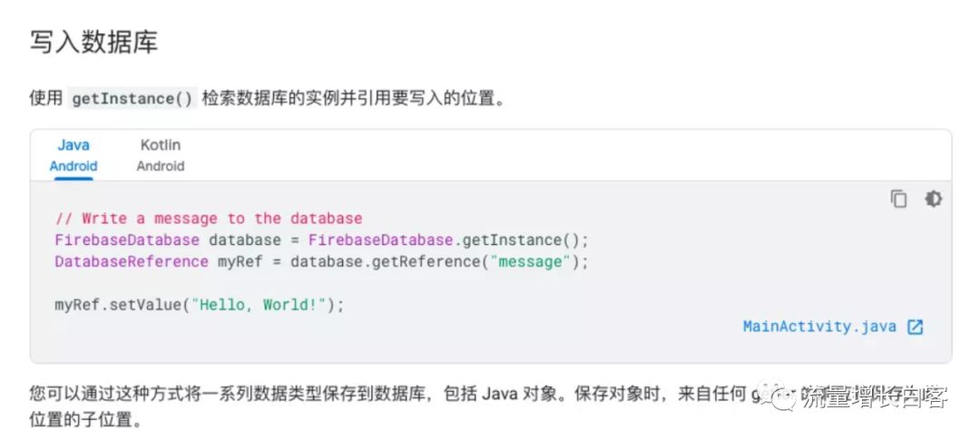Switch to the Java Android tab
The image size is (980, 440).
click(73, 155)
